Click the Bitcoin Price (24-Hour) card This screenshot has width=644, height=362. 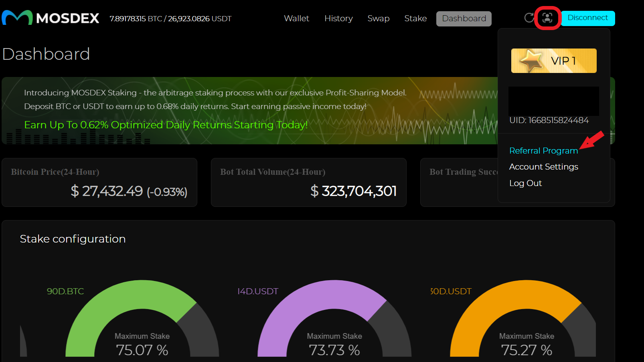99,182
